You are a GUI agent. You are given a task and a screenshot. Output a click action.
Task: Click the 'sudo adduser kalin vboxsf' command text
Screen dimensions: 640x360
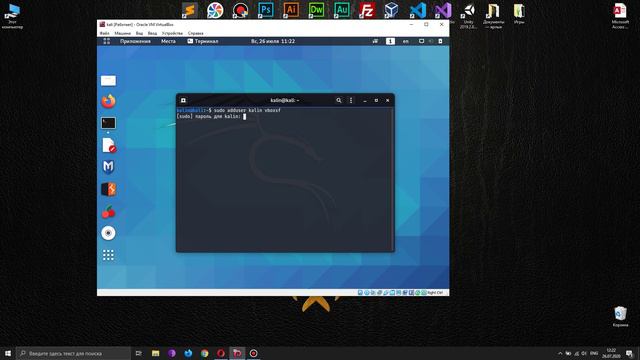(x=247, y=110)
